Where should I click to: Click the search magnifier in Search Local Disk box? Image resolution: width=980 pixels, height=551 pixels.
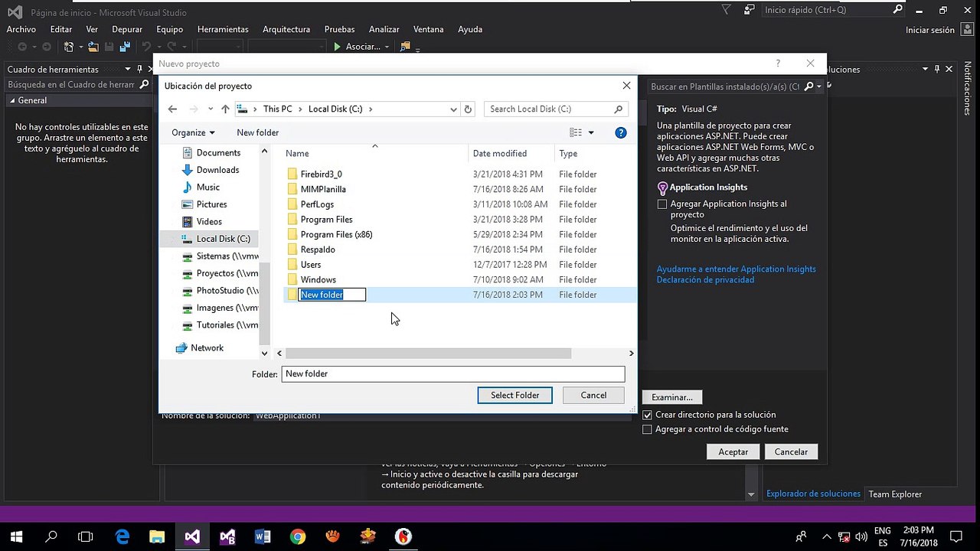[x=619, y=109]
